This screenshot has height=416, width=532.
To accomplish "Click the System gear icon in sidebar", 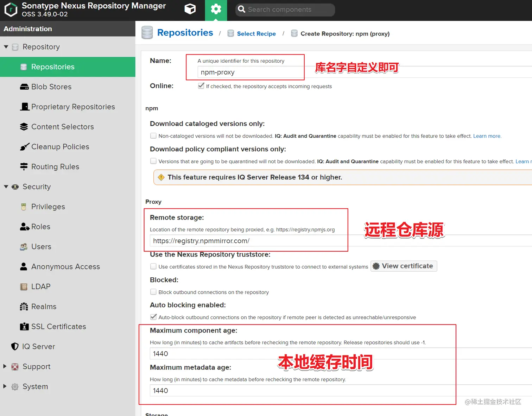I will click(x=15, y=387).
